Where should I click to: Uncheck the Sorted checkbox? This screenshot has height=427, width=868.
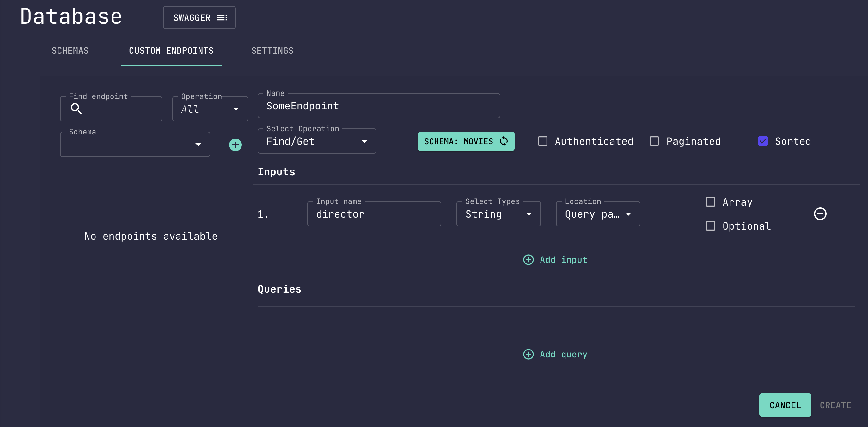[763, 141]
